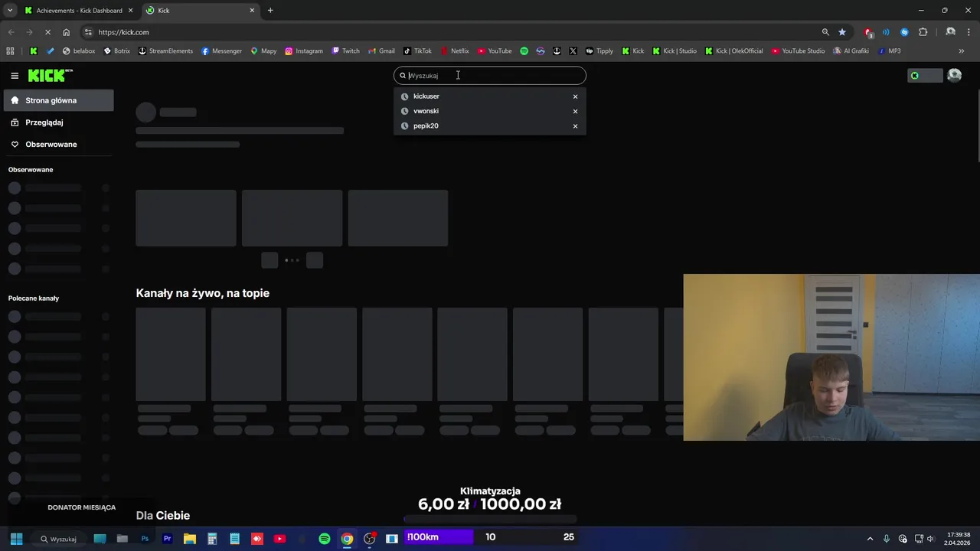Open the Tipply bookmark

click(x=599, y=51)
